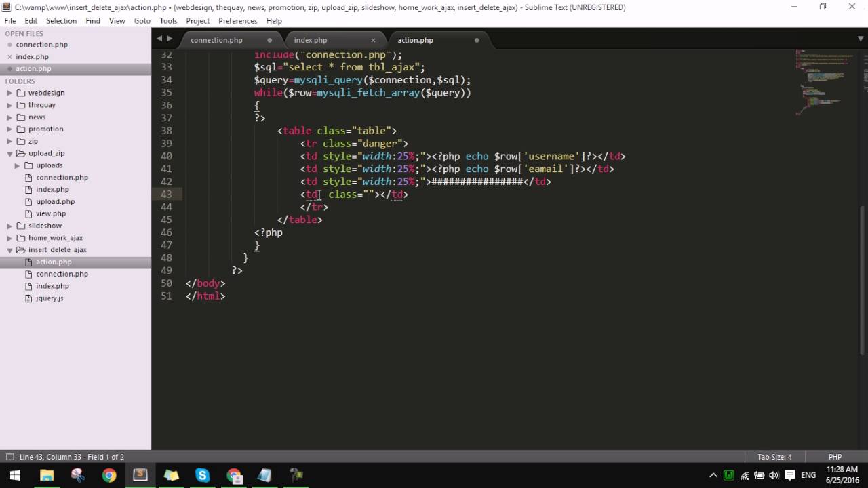Close index.php via its Open Files X

[x=9, y=57]
